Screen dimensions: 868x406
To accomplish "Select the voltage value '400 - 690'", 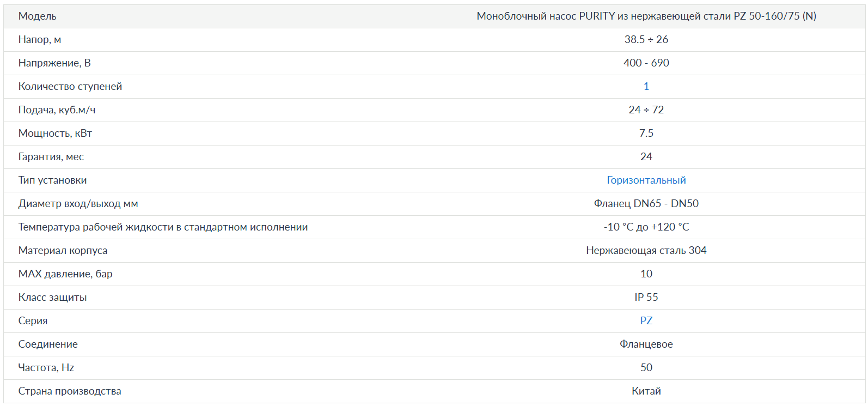I will click(646, 63).
